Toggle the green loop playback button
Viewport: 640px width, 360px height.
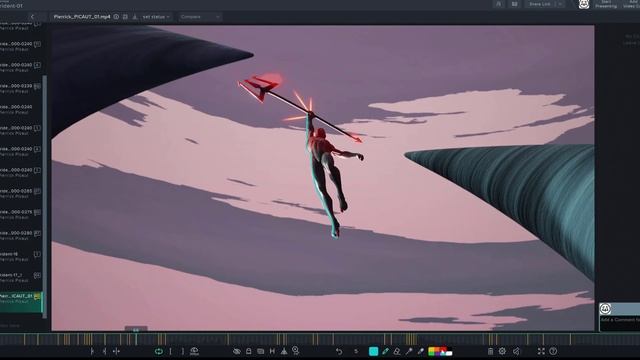[159, 351]
